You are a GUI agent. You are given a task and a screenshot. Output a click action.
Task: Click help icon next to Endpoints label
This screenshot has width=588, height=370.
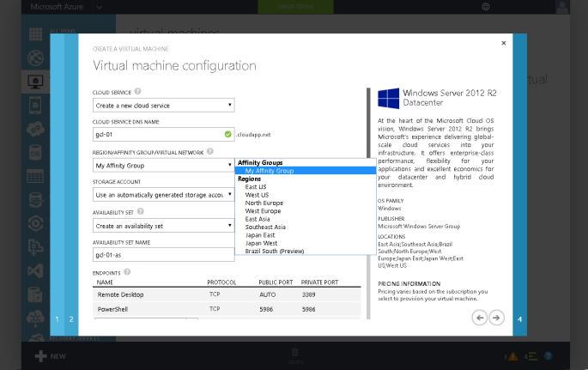click(x=127, y=272)
